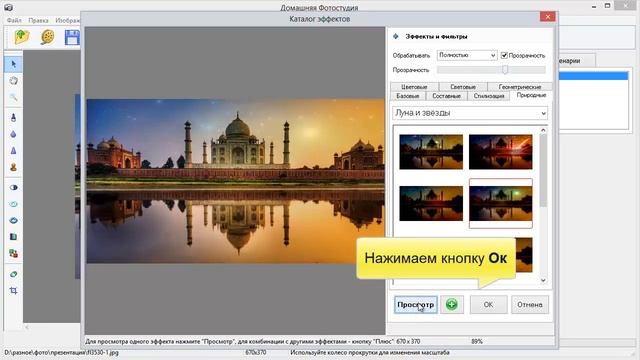Click the 670 x 370 size in dialog status
Screen dimensions: 640x360
(x=408, y=341)
